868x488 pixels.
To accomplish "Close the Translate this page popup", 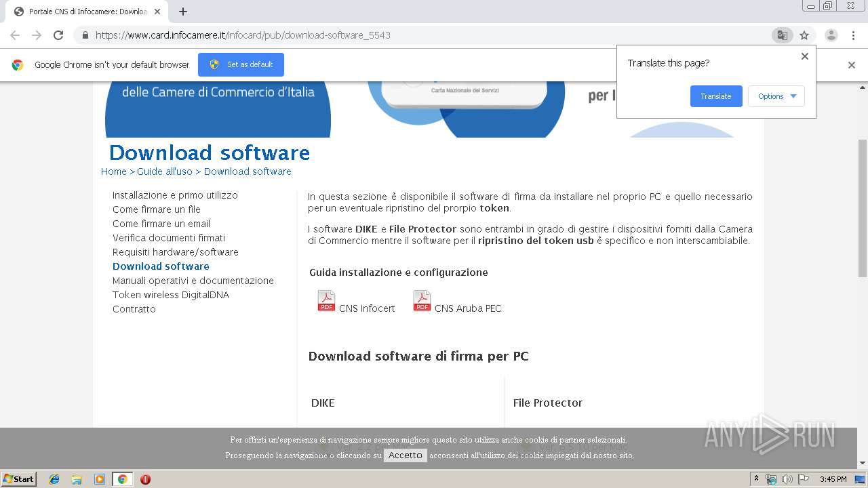I will (805, 56).
